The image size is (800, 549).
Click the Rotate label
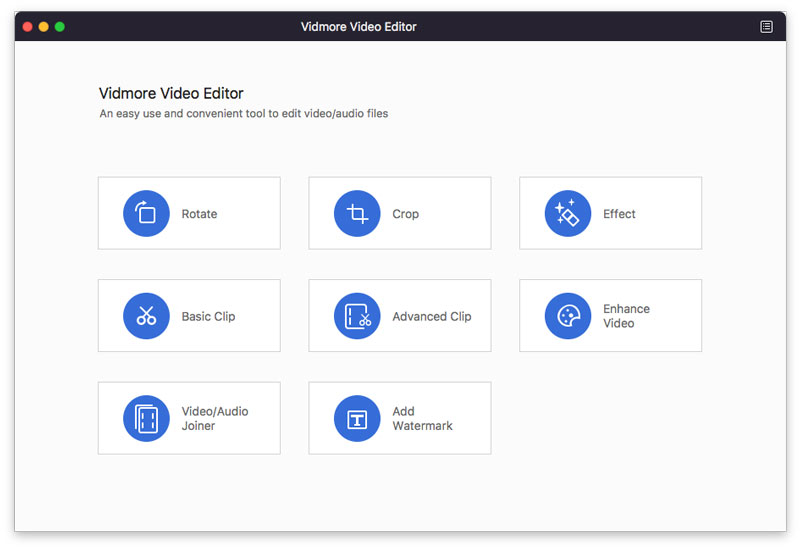click(x=199, y=214)
